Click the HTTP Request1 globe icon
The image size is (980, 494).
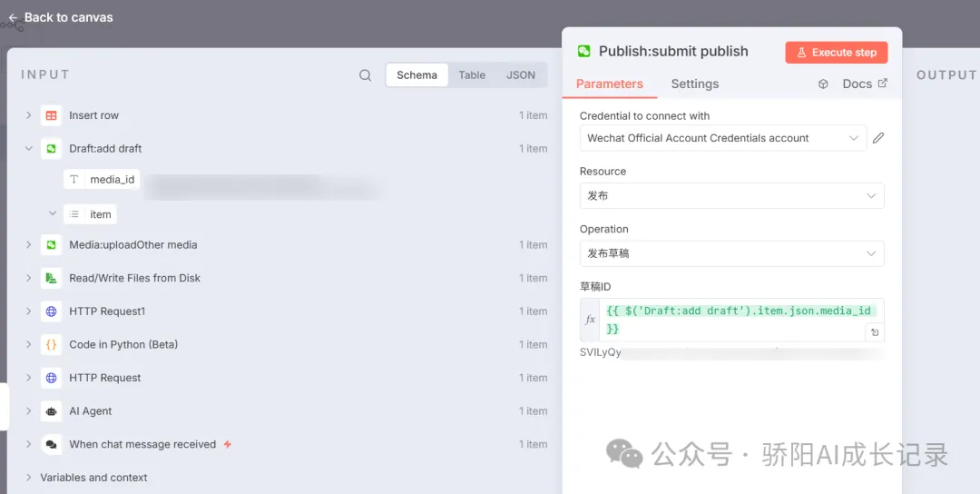click(51, 311)
